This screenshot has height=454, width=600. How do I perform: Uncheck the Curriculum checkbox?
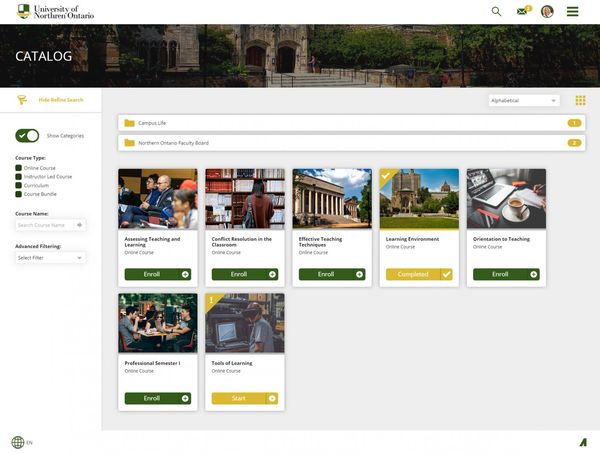tap(18, 185)
